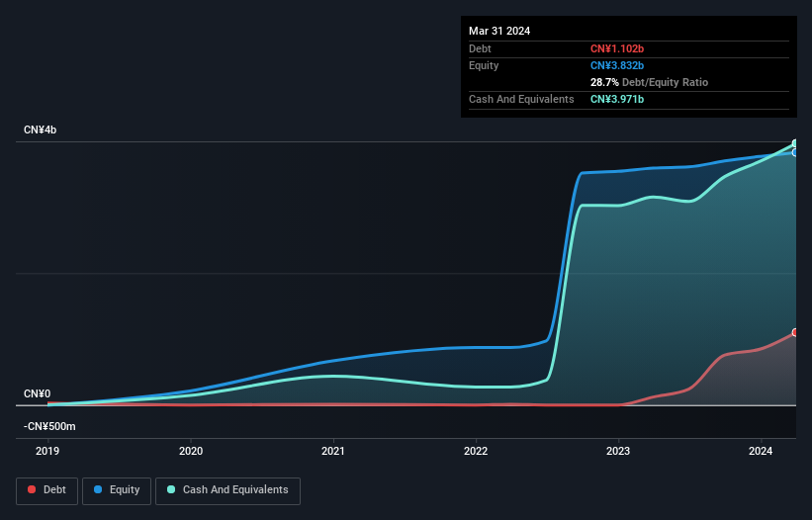This screenshot has height=520, width=812.
Task: Click the 2024 x-axis label
Action: 761,451
